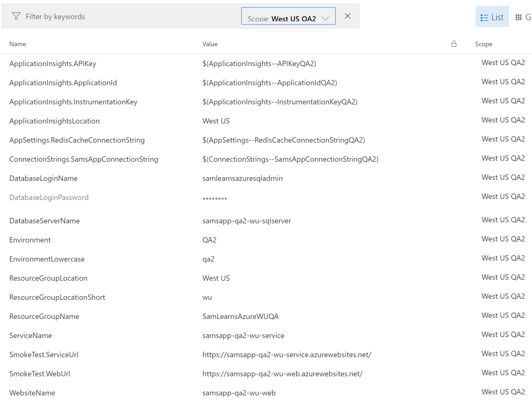This screenshot has width=532, height=414.
Task: Select the WebsiteName variable row
Action: pos(32,393)
